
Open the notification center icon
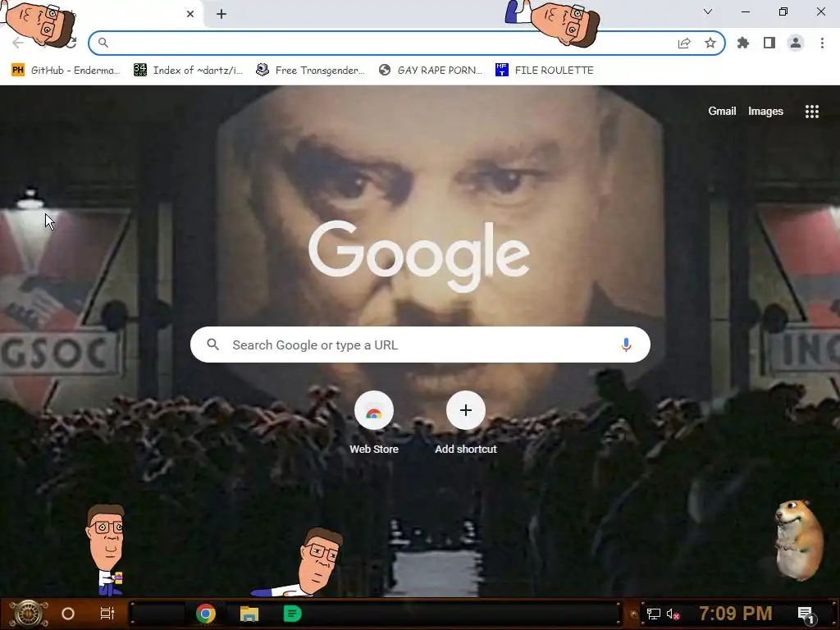806,614
